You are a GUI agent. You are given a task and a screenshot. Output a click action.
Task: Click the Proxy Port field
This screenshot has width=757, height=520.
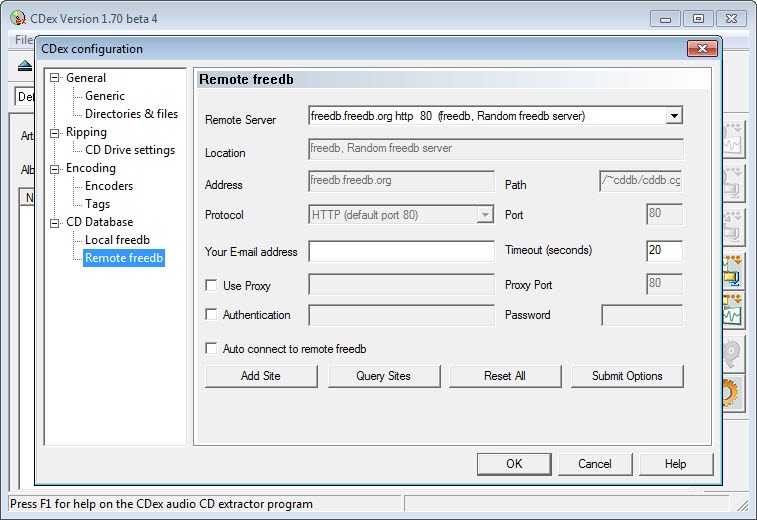(x=664, y=284)
